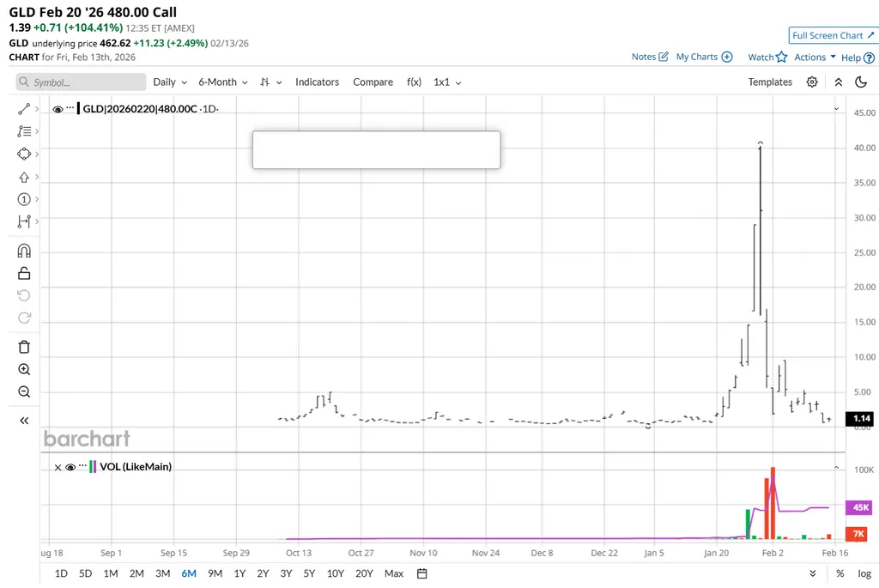879x588 pixels.
Task: Click the Full Screen Chart button
Action: point(832,35)
